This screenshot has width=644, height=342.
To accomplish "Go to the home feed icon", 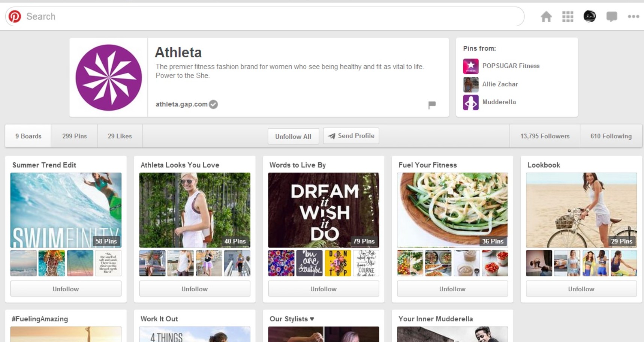I will (546, 16).
